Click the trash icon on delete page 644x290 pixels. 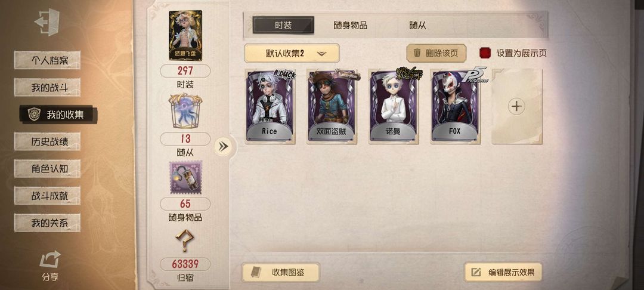417,53
